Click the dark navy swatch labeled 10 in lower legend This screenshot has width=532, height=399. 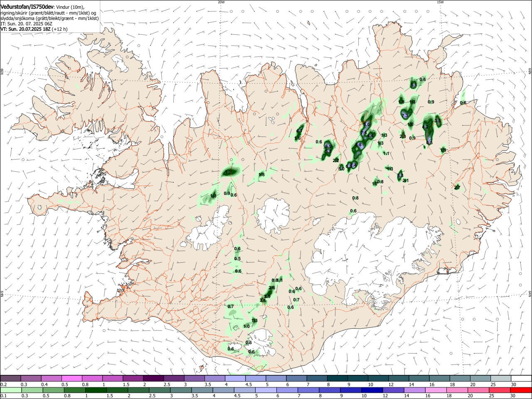(371, 390)
